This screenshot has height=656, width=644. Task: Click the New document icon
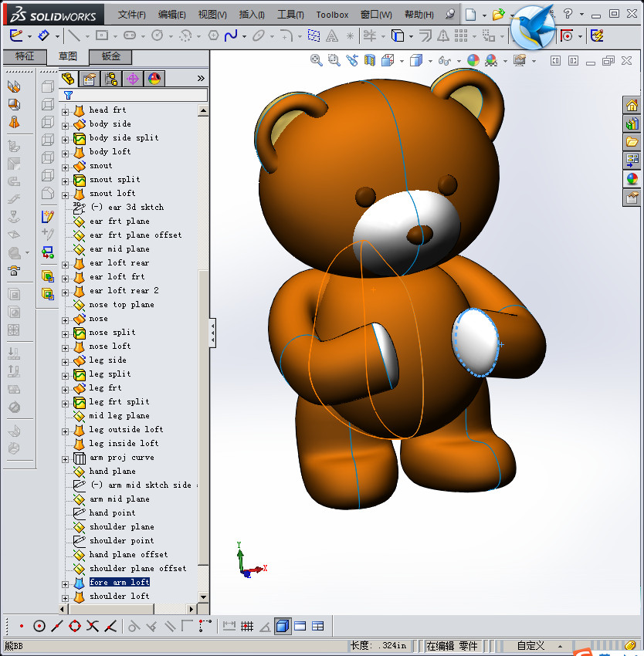click(x=471, y=15)
